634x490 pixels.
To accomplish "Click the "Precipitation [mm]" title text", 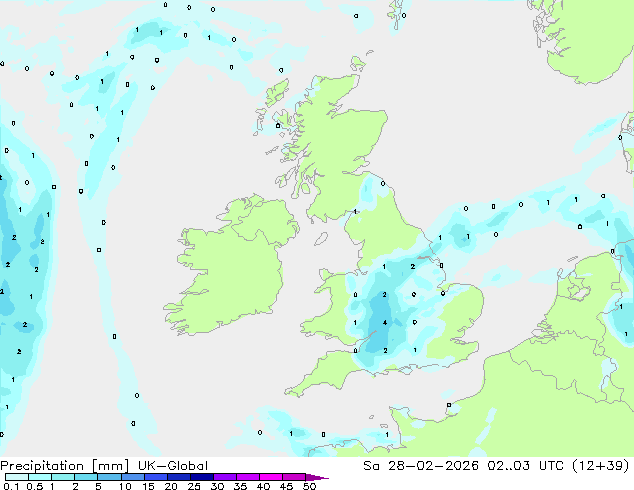I will [x=65, y=466].
